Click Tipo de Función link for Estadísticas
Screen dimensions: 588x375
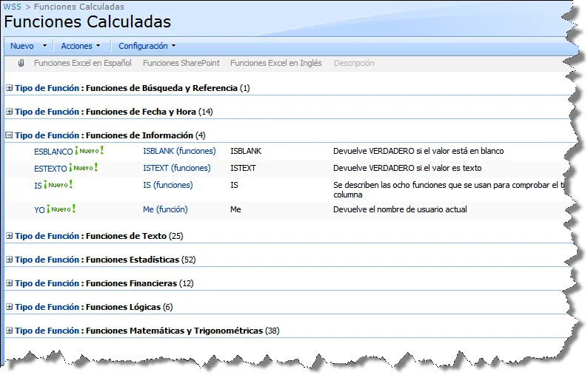(47, 260)
